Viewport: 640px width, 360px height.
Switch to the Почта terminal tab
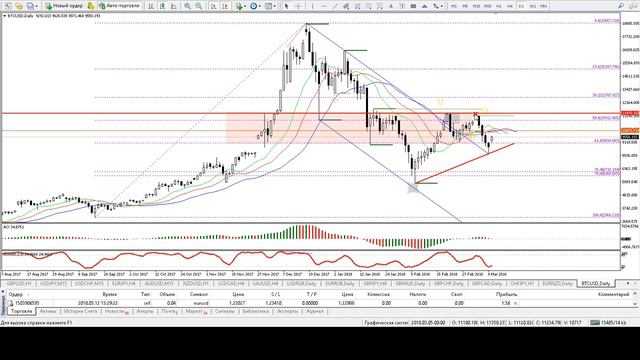pos(170,311)
